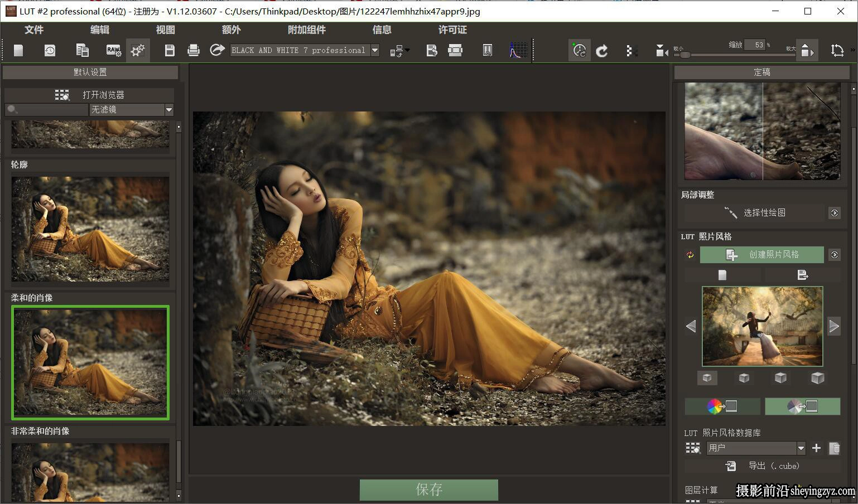Screen dimensions: 858x504
Task: Click the save-style disk icon under 创建照片风格
Action: 802,275
